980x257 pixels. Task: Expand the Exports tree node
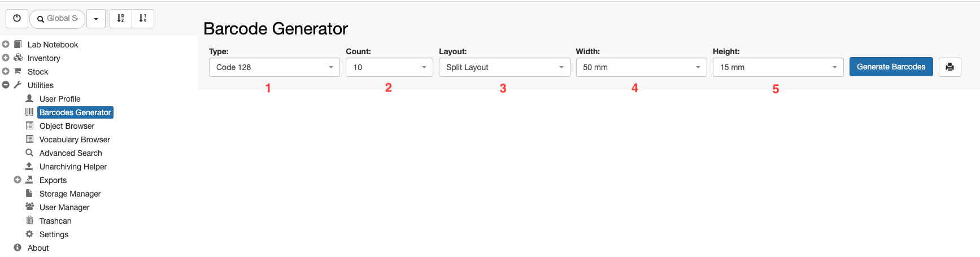(18, 180)
